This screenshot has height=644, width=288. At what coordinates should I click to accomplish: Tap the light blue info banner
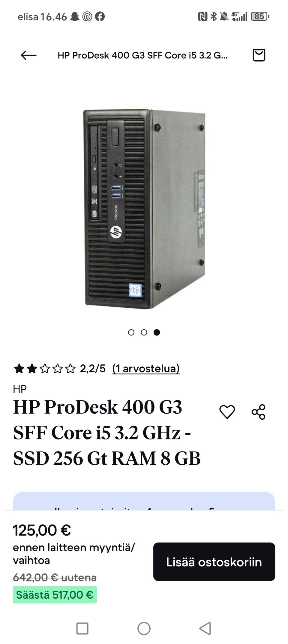point(144,501)
